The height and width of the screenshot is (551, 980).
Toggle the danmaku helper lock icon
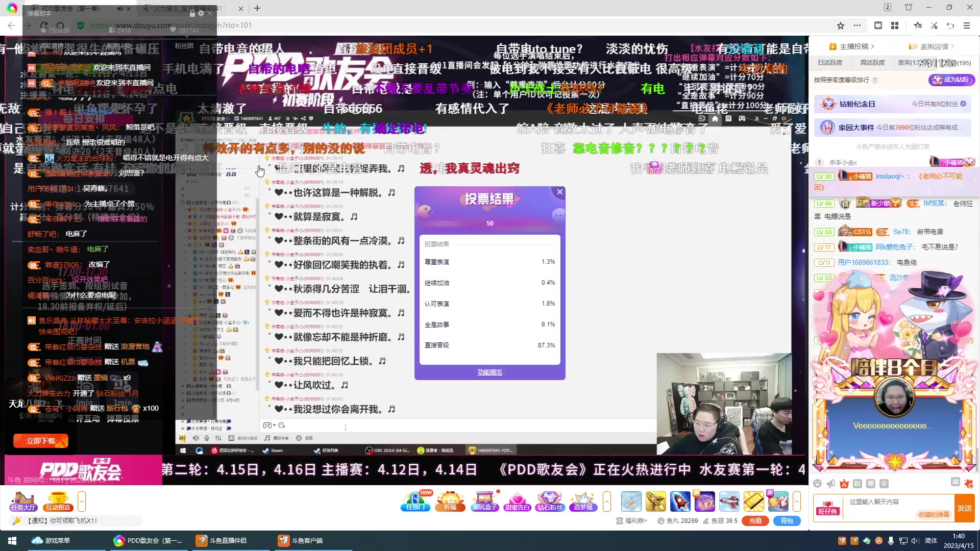point(192,14)
